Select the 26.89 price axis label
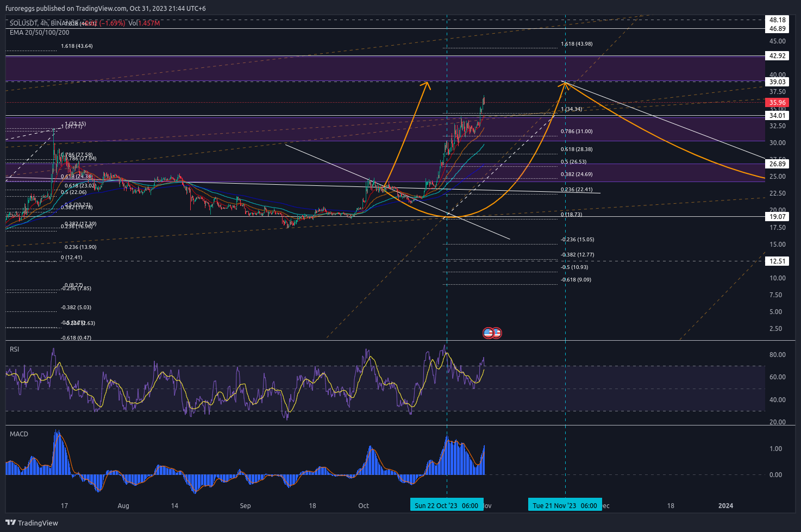Image resolution: width=801 pixels, height=532 pixels. [777, 164]
